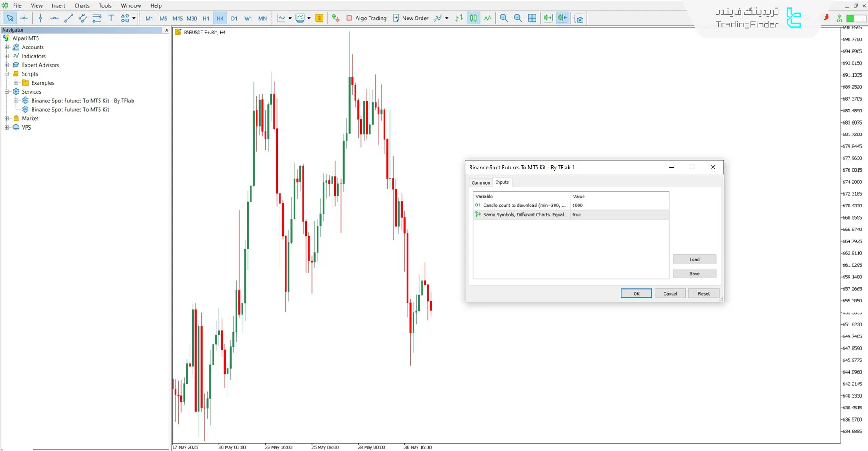Toggle the chart auto scroll button
Screen dimensions: 868x451
(x=548, y=18)
